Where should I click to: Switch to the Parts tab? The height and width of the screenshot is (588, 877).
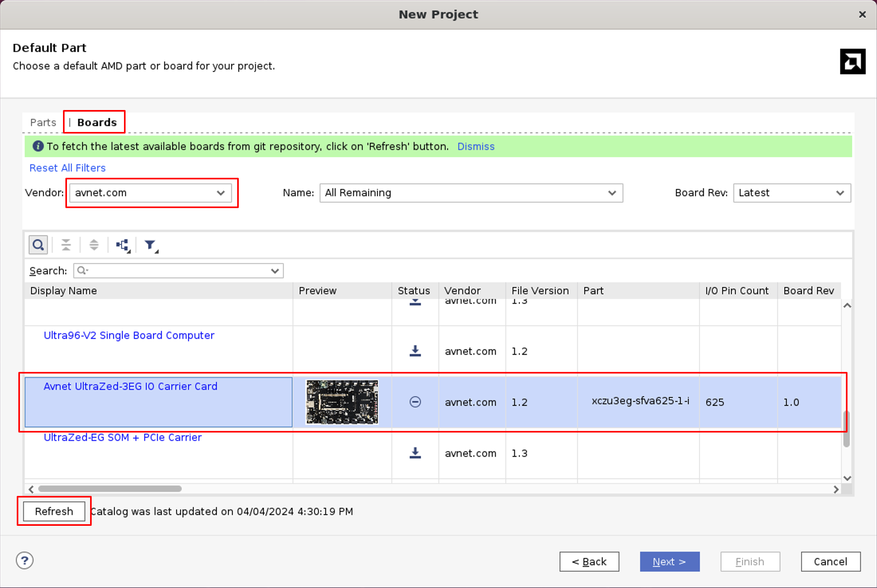tap(43, 122)
